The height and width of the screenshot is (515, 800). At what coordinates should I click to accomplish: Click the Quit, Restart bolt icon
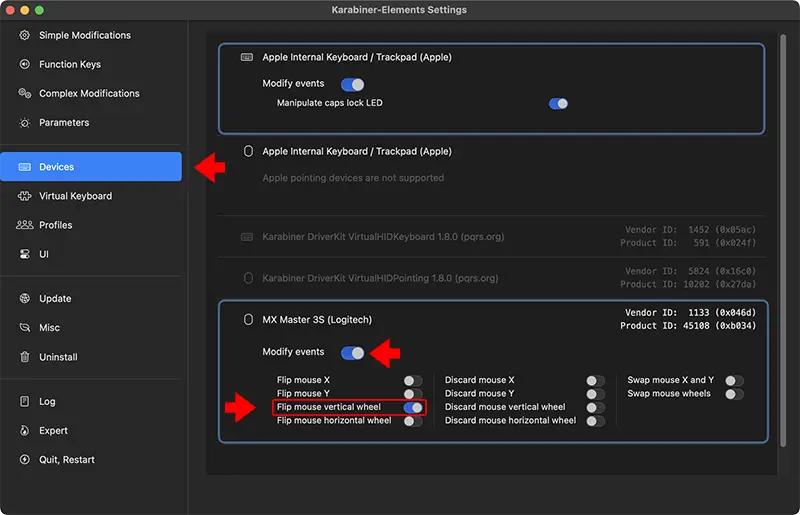[x=24, y=459]
